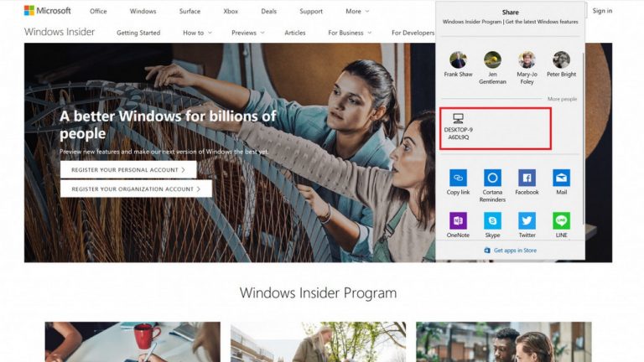This screenshot has height=362, width=644.
Task: Open the Xbox menu item
Action: tap(231, 12)
